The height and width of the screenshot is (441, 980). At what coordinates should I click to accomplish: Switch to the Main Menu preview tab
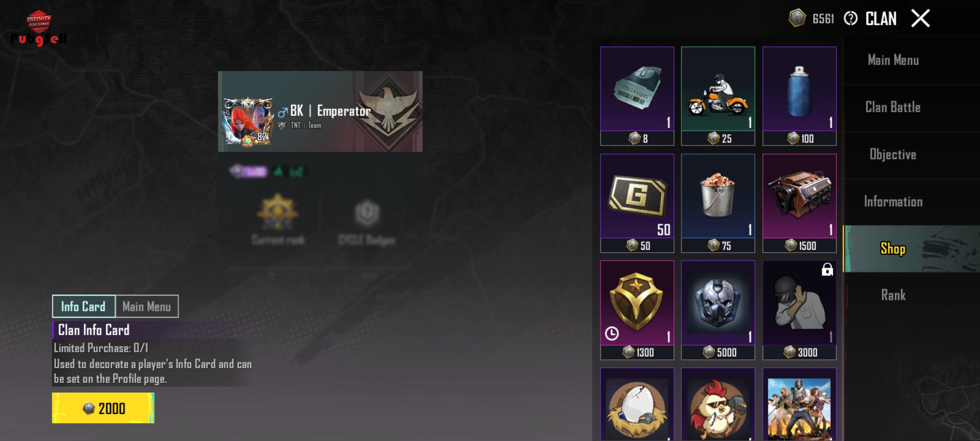click(147, 306)
